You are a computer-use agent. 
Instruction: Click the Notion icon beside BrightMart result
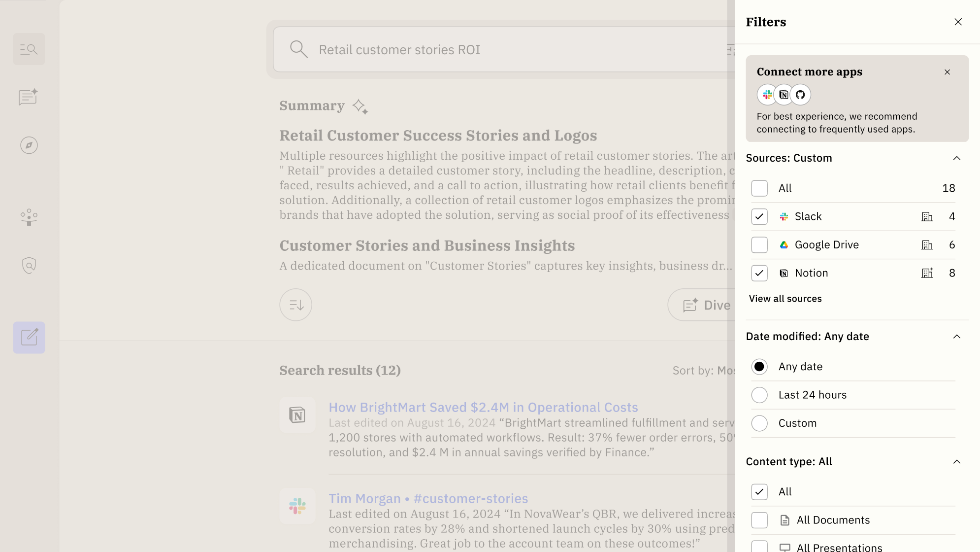(x=297, y=415)
